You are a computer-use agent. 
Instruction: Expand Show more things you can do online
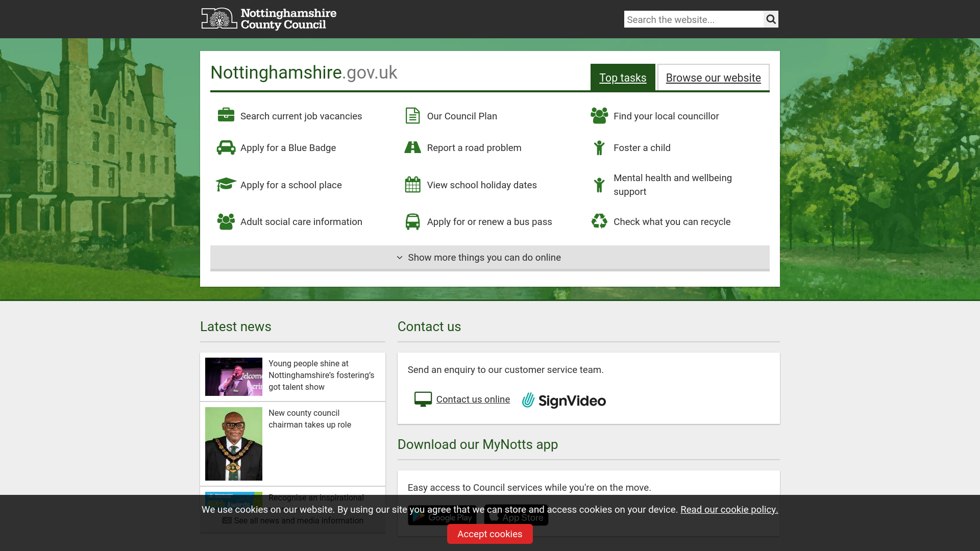(x=490, y=258)
